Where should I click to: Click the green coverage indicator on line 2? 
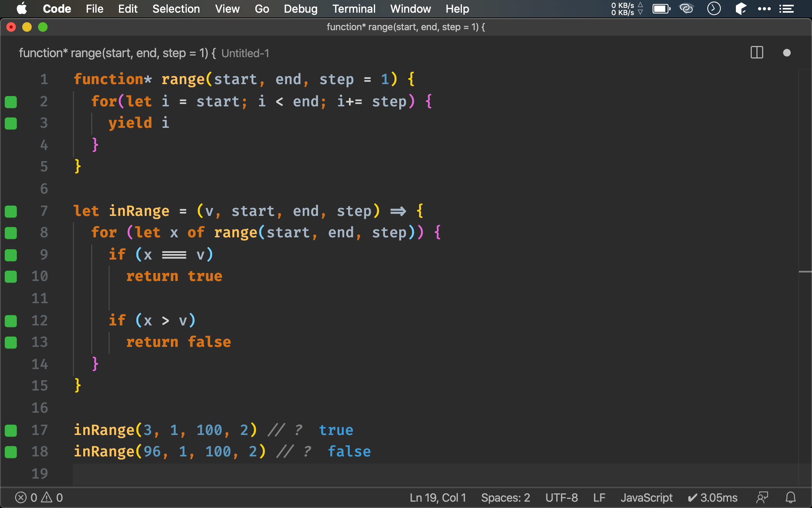pos(11,102)
